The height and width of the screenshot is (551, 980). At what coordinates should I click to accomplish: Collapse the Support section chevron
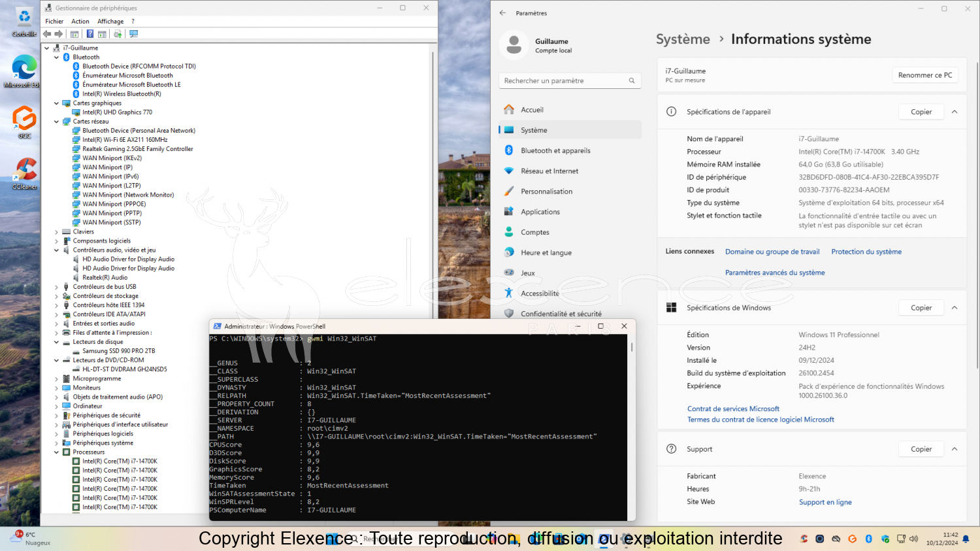tap(955, 449)
